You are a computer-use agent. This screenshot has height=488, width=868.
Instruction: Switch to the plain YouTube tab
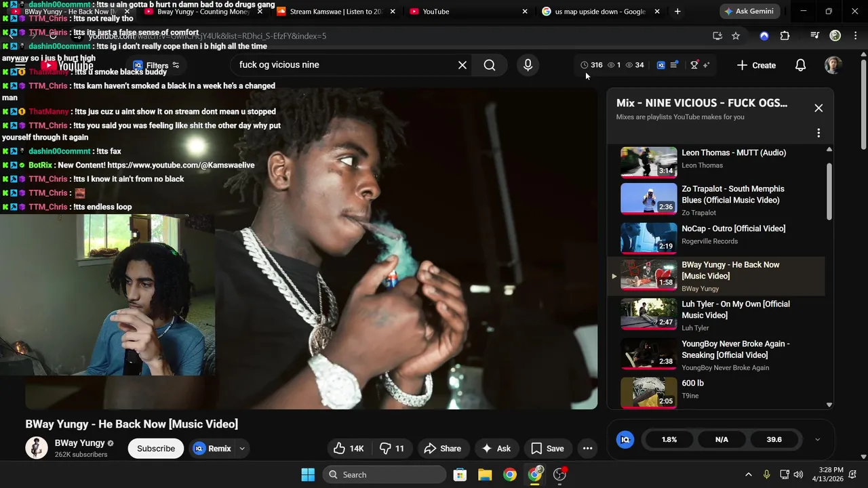coord(468,12)
